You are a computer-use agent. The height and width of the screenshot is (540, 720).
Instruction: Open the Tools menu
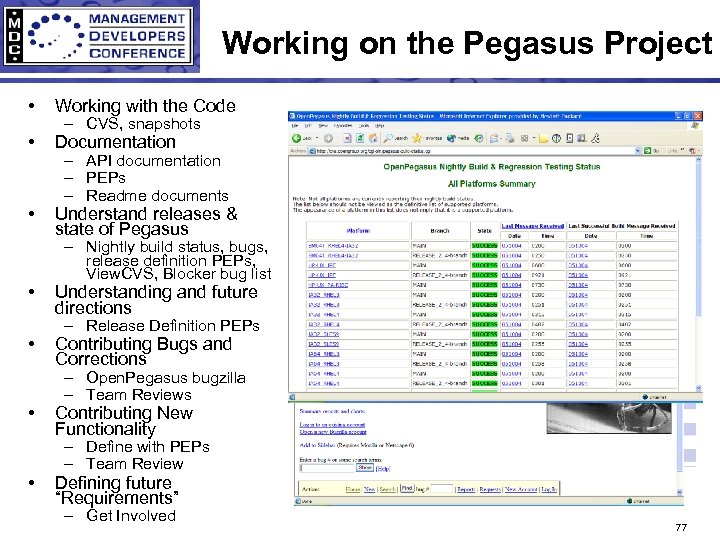(x=364, y=125)
